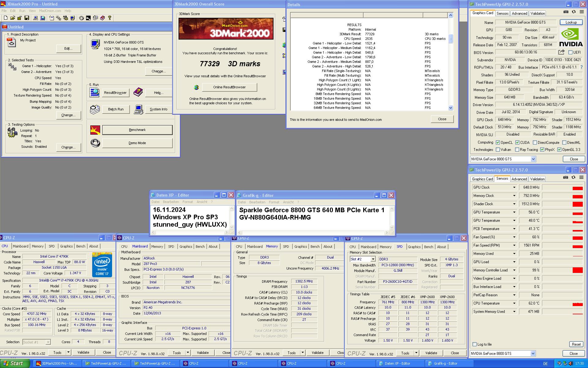Click the refresh icon in the top GPU-Z window
The image size is (588, 368).
pos(574,12)
